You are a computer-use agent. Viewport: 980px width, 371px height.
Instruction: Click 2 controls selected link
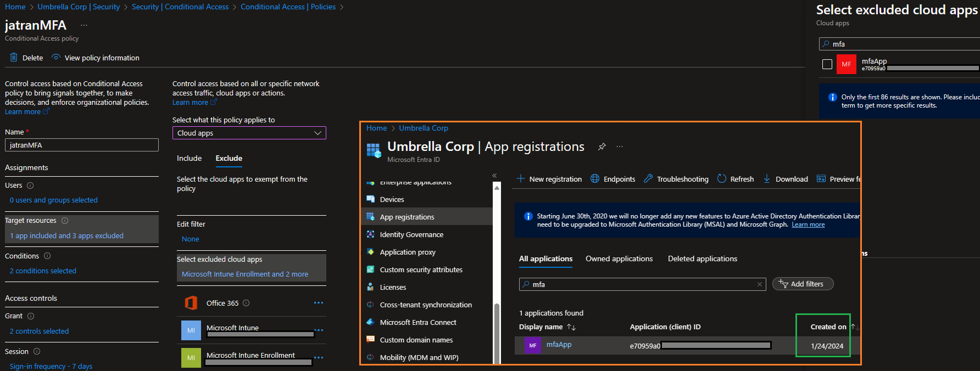(x=39, y=331)
